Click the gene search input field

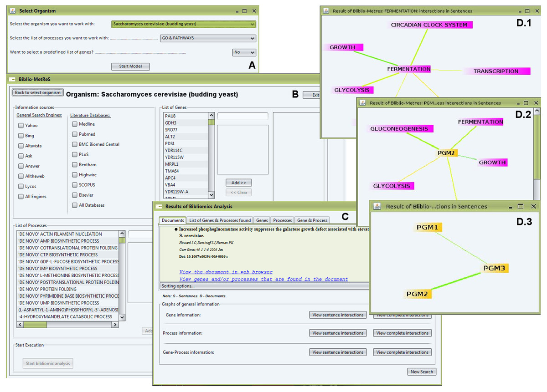tap(243, 117)
